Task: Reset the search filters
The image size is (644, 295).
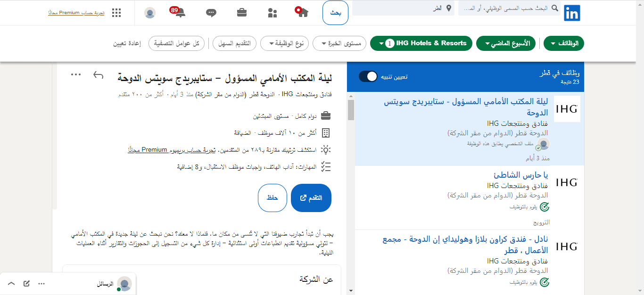Action: 126,43
